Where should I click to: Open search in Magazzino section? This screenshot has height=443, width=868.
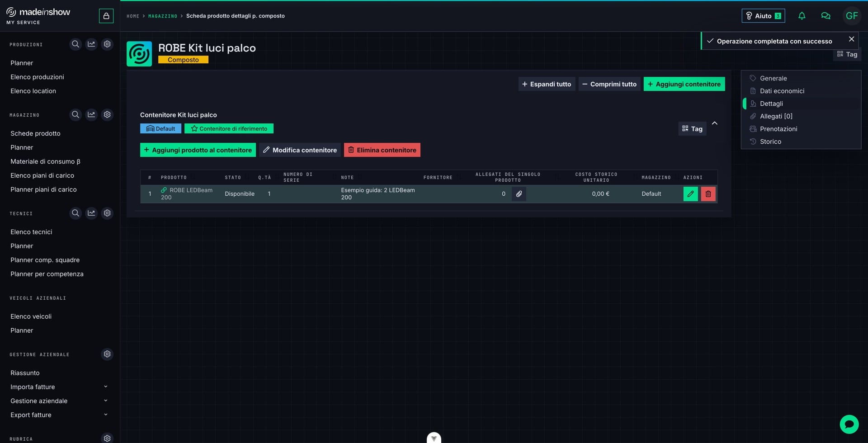tap(75, 115)
